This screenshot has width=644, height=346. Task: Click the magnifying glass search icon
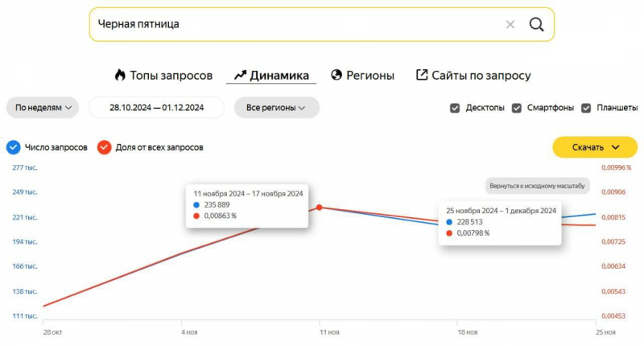536,25
